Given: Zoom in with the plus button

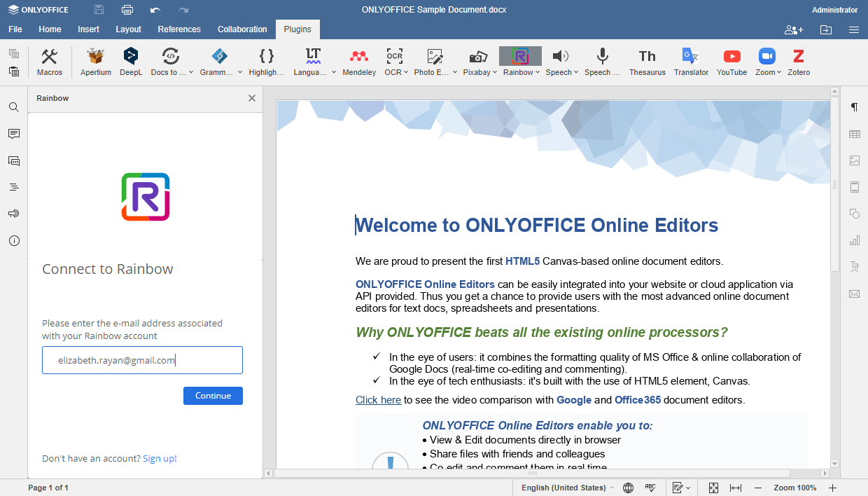Looking at the screenshot, I should coord(832,488).
